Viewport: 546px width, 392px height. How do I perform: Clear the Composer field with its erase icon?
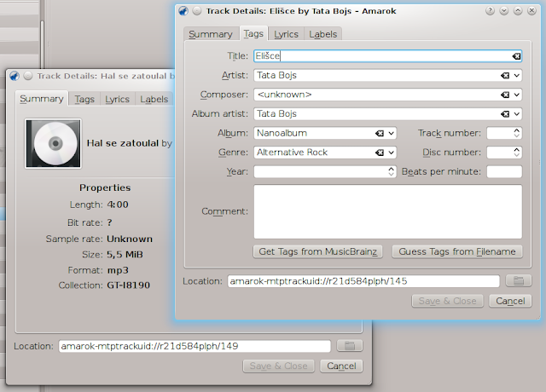(505, 95)
